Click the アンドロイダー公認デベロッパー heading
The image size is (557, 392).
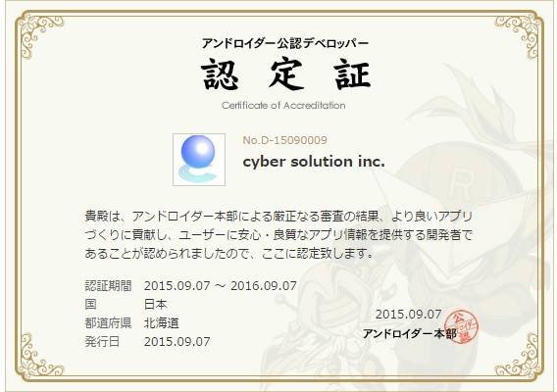[x=285, y=43]
